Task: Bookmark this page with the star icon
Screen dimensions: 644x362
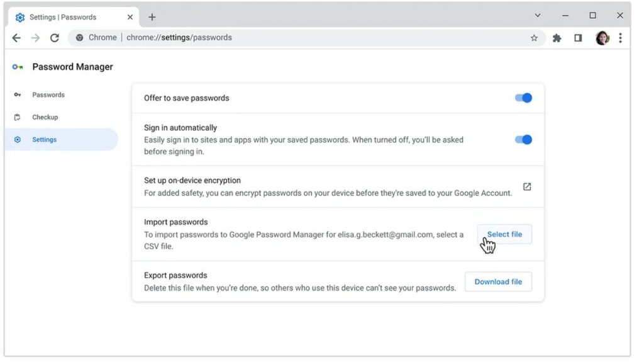Action: [534, 38]
